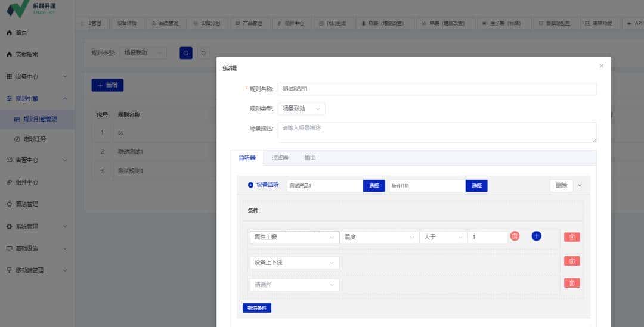Click the round red delete icon

tap(515, 236)
